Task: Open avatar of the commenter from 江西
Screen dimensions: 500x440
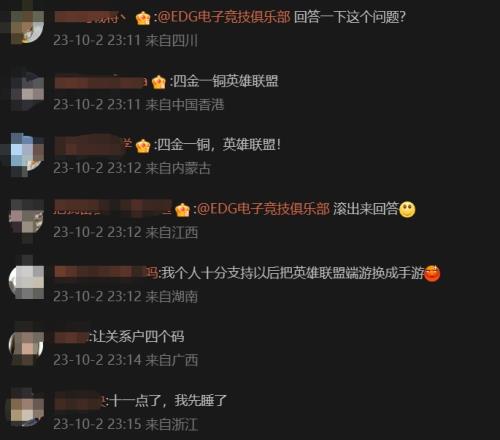Action: point(27,217)
